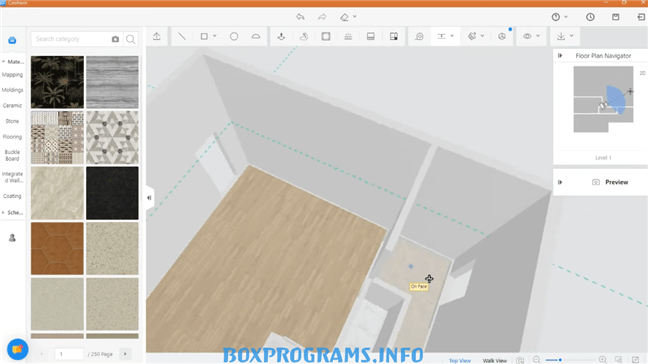Click the undo arrow icon

point(300,17)
